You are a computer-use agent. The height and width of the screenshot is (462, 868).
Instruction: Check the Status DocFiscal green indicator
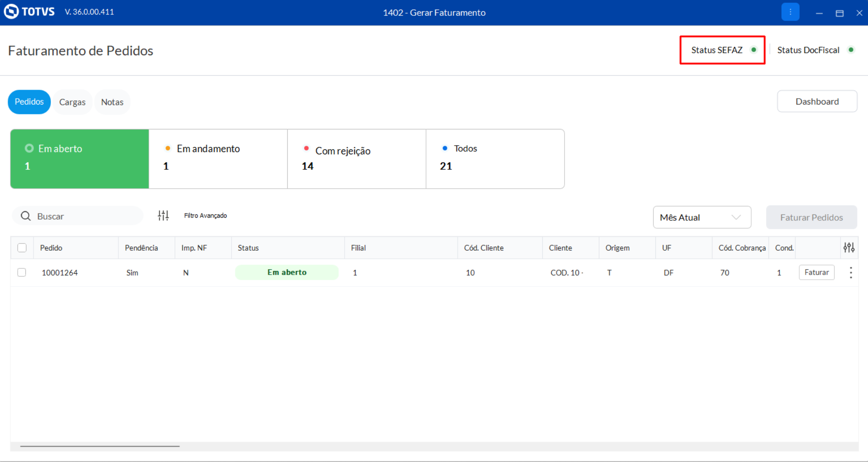click(x=851, y=50)
